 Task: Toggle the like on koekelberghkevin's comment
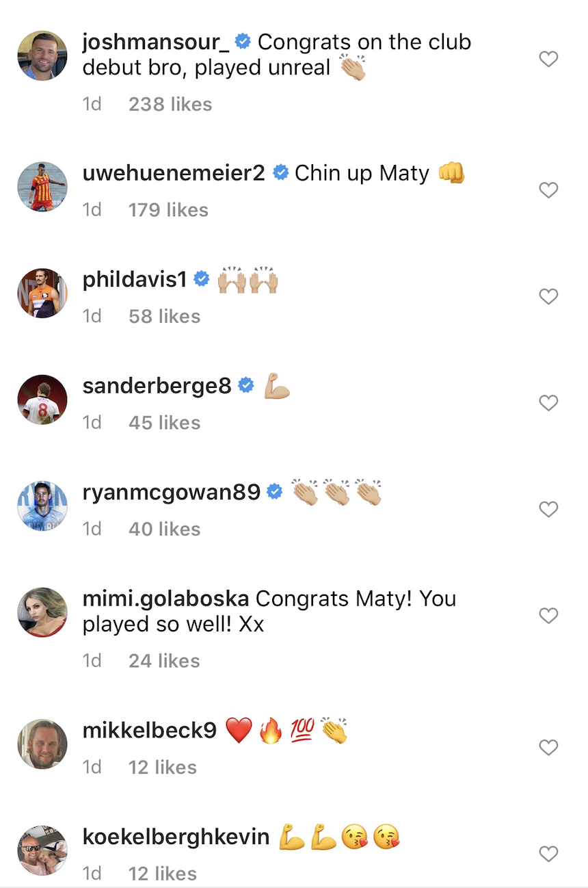548,854
